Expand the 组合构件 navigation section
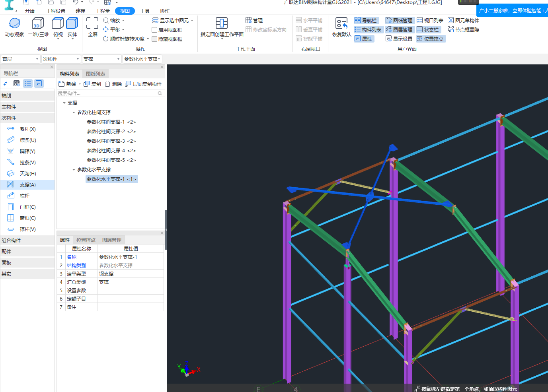This screenshot has height=392, width=548. click(27, 241)
